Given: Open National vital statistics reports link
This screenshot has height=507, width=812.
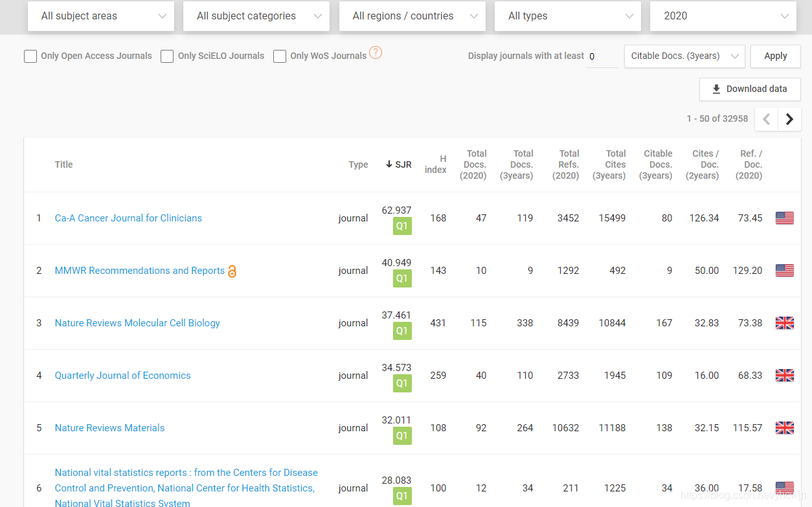Looking at the screenshot, I should [x=186, y=488].
